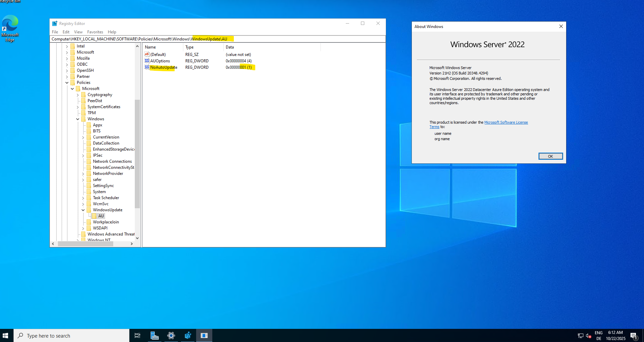Open Task View from the taskbar
Image resolution: width=644 pixels, height=342 pixels.
pos(137,336)
